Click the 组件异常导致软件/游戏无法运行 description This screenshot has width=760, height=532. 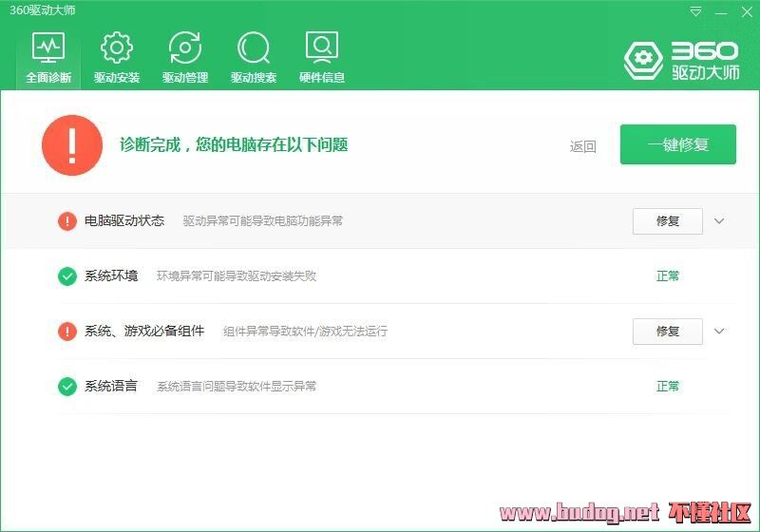point(305,332)
